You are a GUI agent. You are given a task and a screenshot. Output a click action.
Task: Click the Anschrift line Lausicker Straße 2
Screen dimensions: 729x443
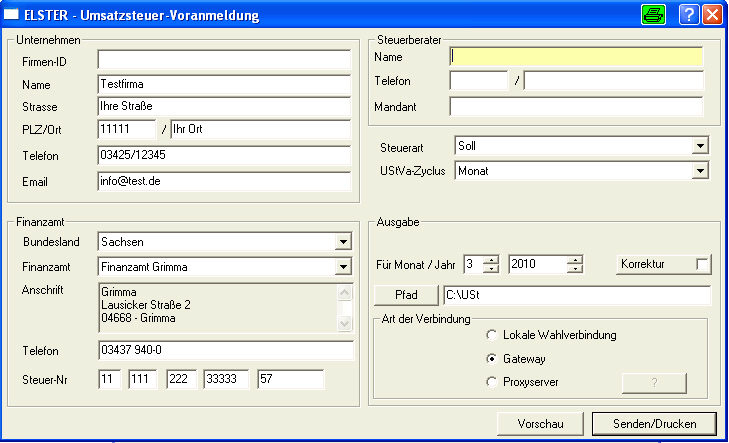pyautogui.click(x=146, y=305)
